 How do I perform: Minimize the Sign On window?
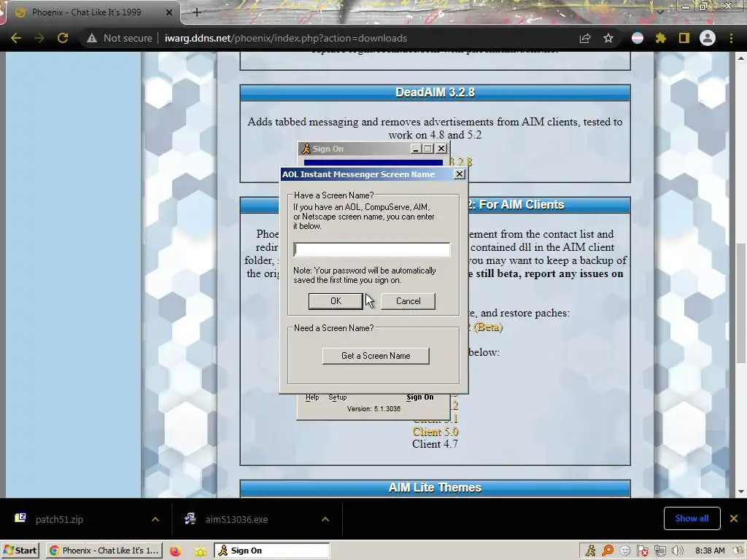[415, 149]
